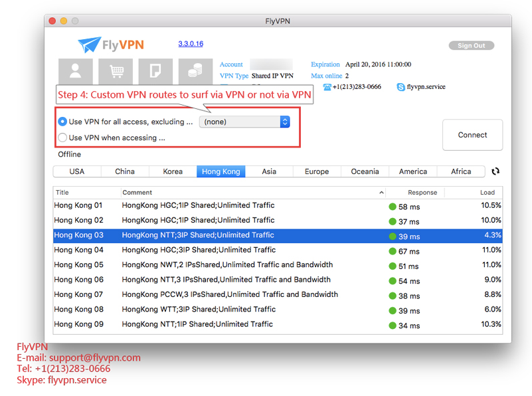Open the notes document icon
Viewport: 532px width, 396px height.
point(155,71)
